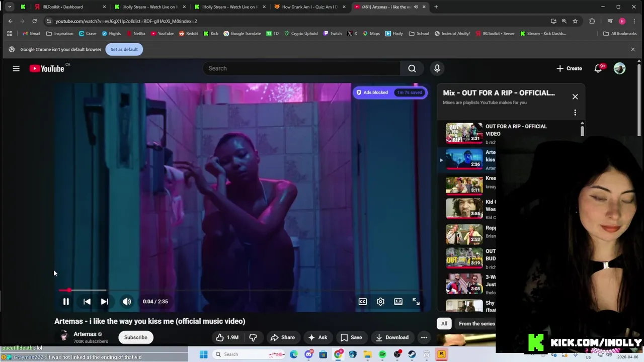Enter full screen on the video player
Viewport: 644px width, 362px height.
[416, 302]
